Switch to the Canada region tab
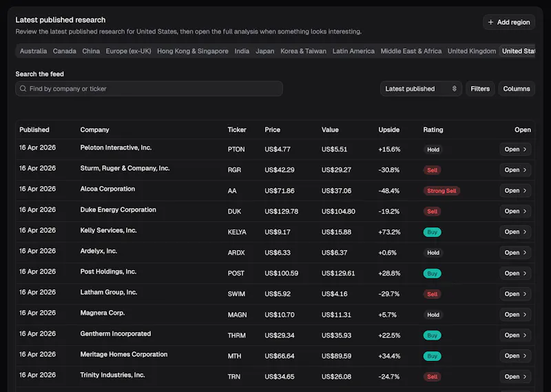 (64, 51)
